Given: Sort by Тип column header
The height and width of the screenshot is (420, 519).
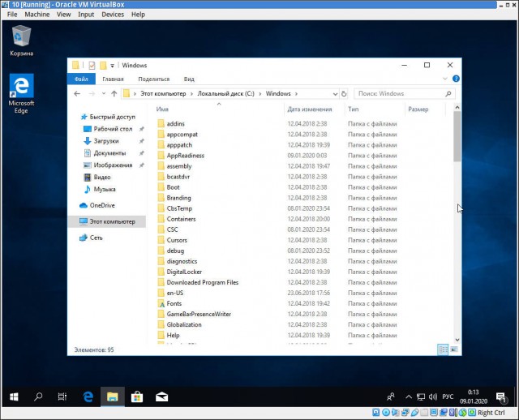Looking at the screenshot, I should [354, 109].
